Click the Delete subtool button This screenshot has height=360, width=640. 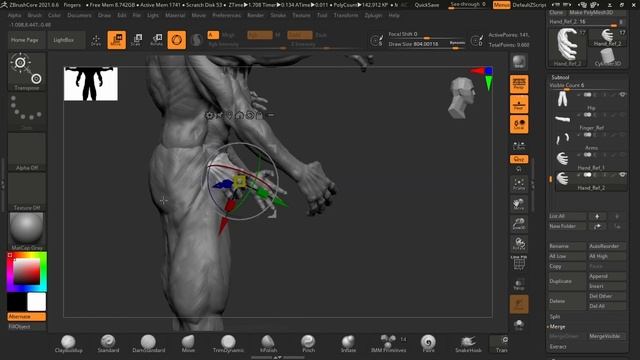coord(567,301)
